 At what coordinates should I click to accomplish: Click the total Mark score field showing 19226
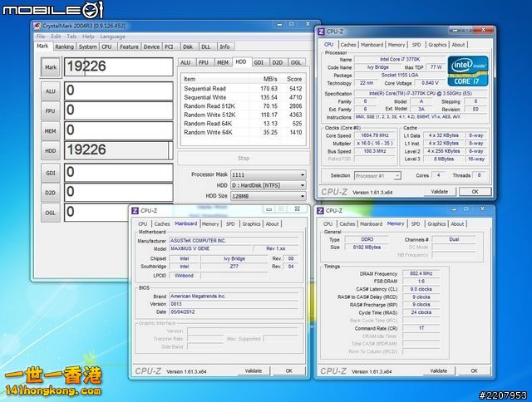pyautogui.click(x=117, y=66)
